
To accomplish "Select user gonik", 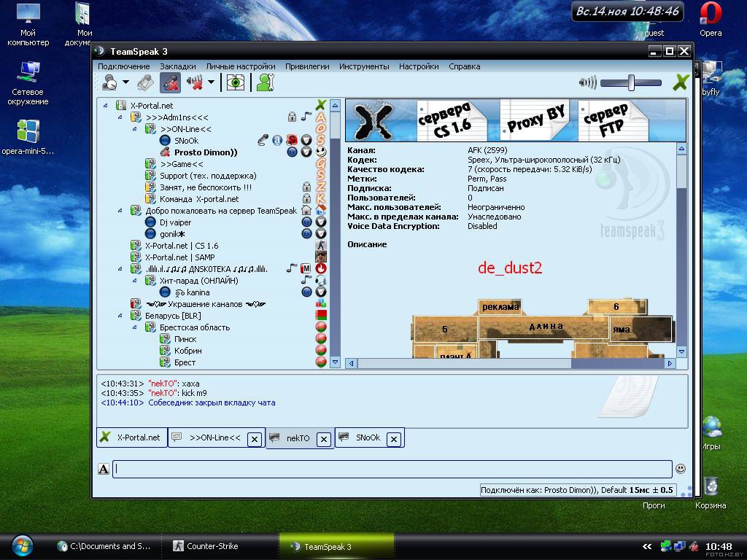I will coord(172,234).
